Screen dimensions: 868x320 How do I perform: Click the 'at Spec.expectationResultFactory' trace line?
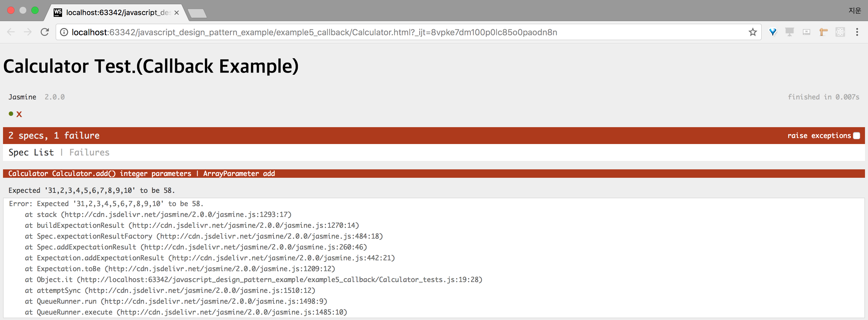point(204,236)
